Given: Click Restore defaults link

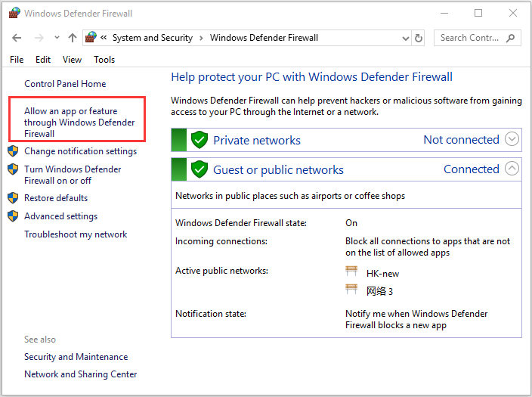Looking at the screenshot, I should click(x=56, y=198).
